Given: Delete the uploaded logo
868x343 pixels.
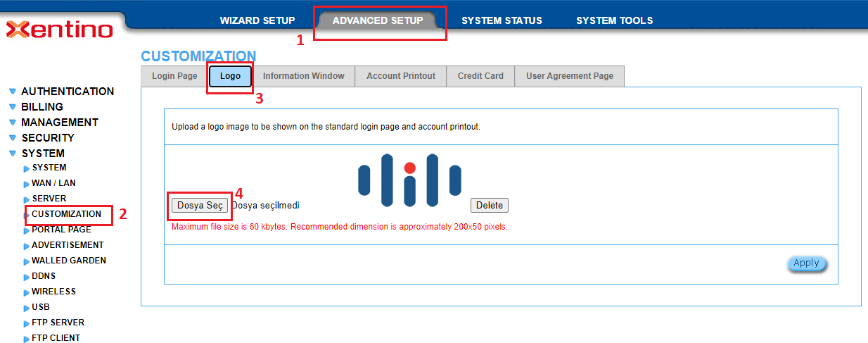Looking at the screenshot, I should coord(489,205).
